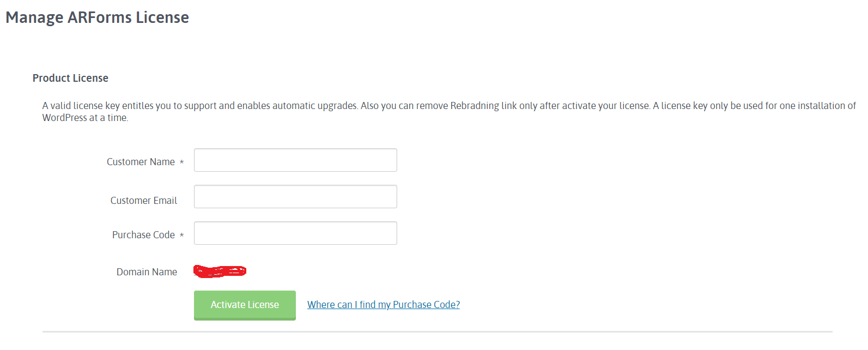Click the Product License section heading

coord(70,78)
